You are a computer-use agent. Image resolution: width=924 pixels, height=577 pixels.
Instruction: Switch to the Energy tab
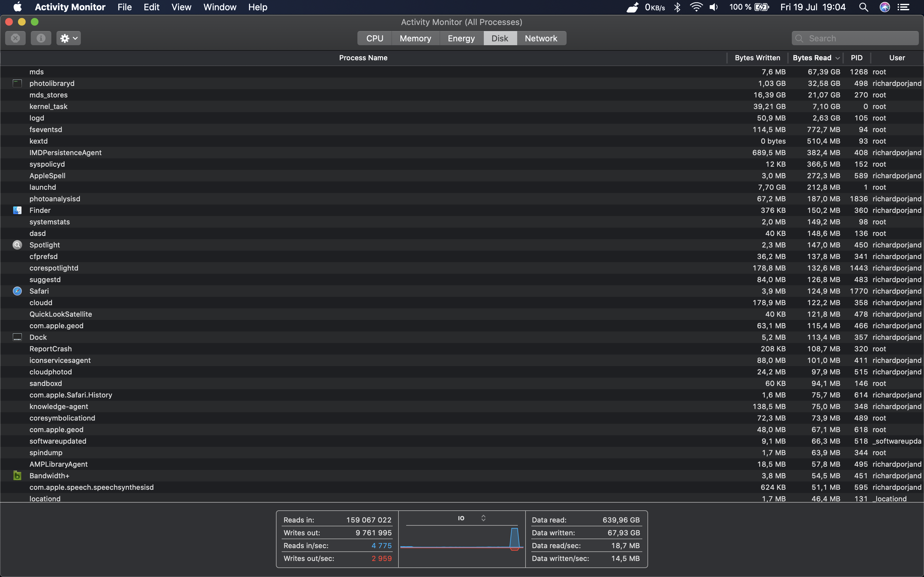[461, 38]
